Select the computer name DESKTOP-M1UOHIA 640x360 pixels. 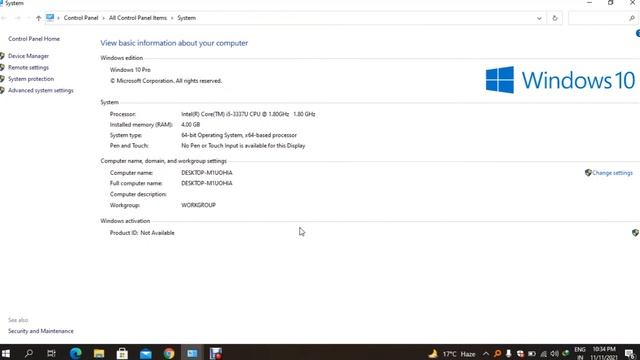(x=207, y=173)
